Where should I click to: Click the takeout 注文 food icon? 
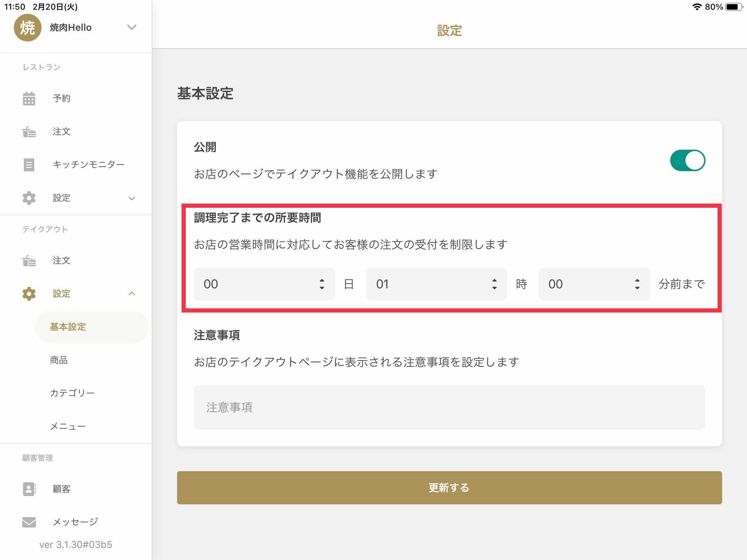29,261
